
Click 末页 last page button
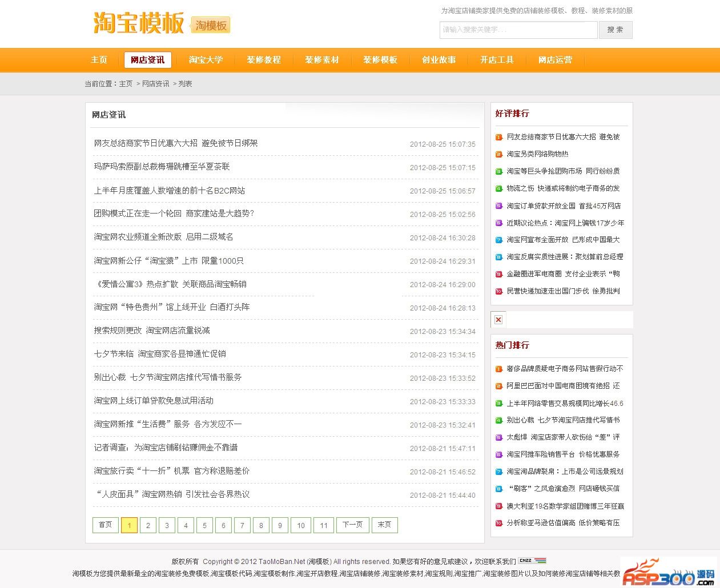tap(385, 525)
